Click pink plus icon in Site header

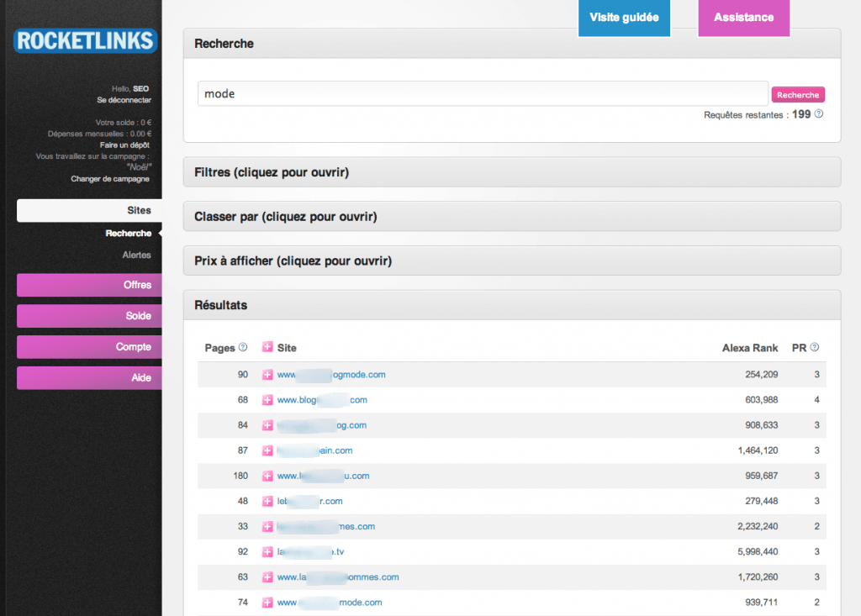[267, 347]
